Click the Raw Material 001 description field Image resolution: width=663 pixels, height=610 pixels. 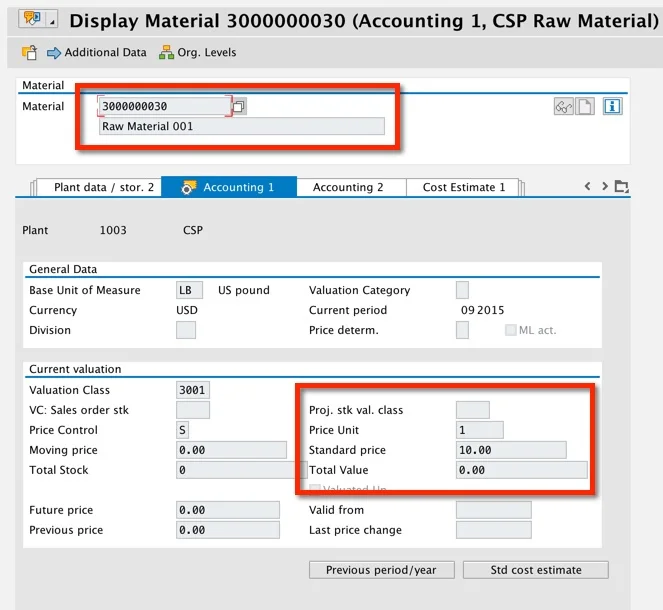tap(241, 126)
